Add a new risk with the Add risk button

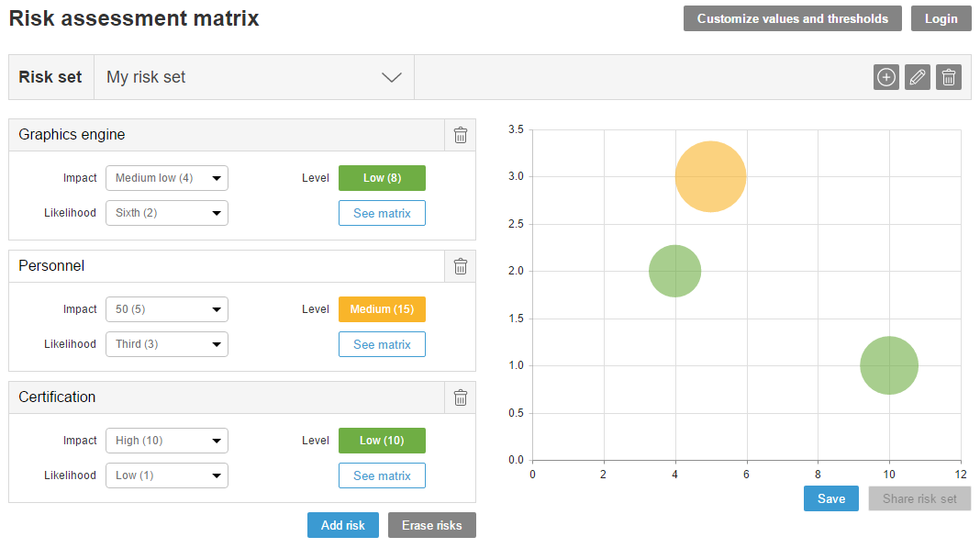pyautogui.click(x=342, y=525)
